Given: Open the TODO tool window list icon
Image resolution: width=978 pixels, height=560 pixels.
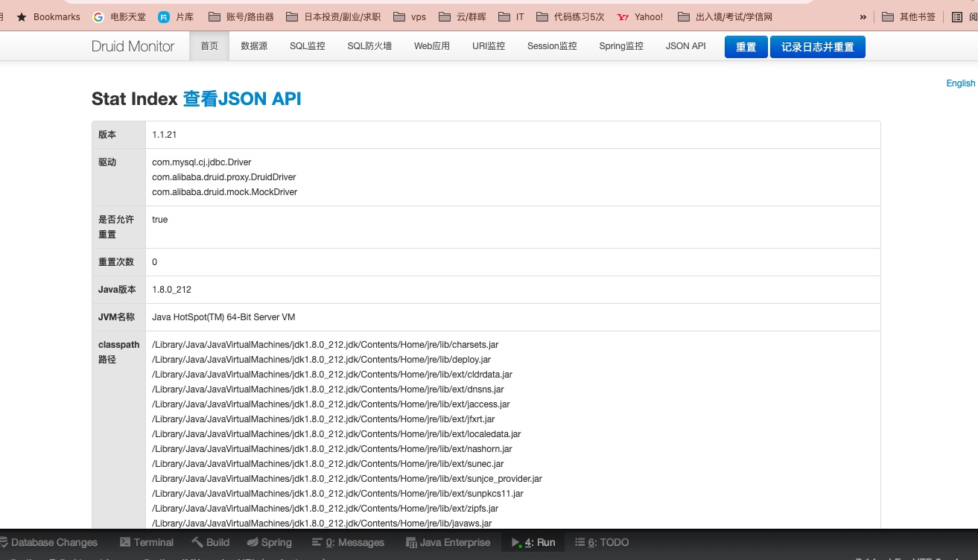Looking at the screenshot, I should pyautogui.click(x=580, y=542).
